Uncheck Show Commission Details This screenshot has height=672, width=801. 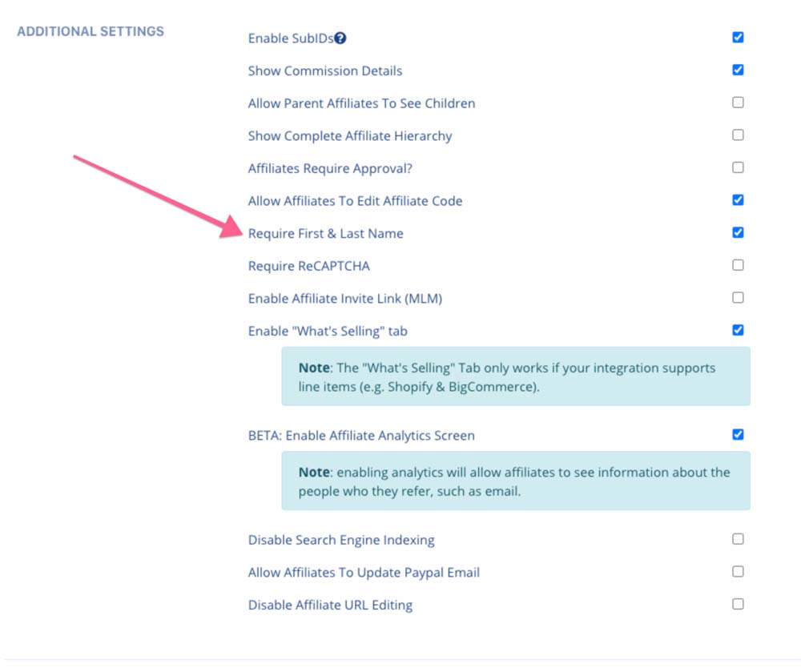[738, 70]
